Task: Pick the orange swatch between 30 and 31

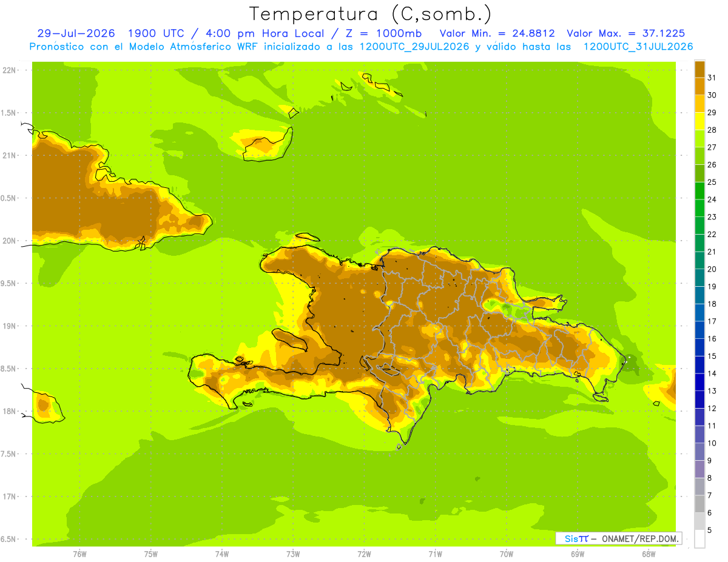Action: [699, 86]
